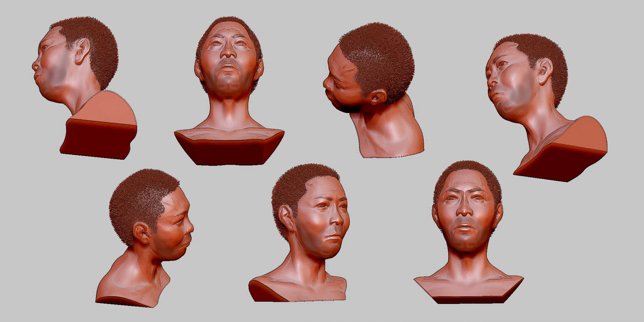Choose the tilted three-quarter bust facing left

coord(546,108)
